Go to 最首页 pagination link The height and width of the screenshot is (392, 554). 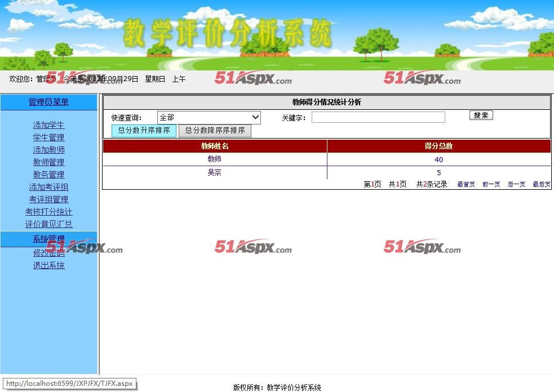tap(466, 184)
